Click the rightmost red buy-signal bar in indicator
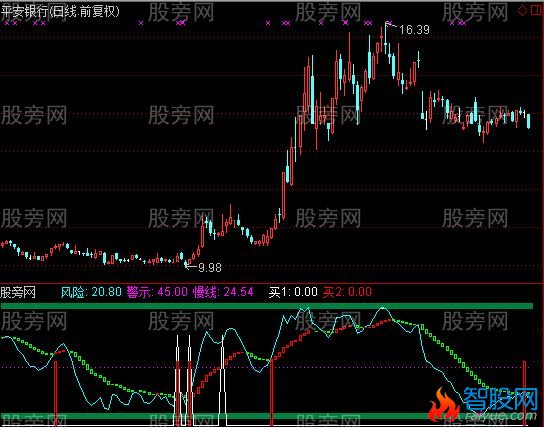The width and height of the screenshot is (544, 427). 524,393
